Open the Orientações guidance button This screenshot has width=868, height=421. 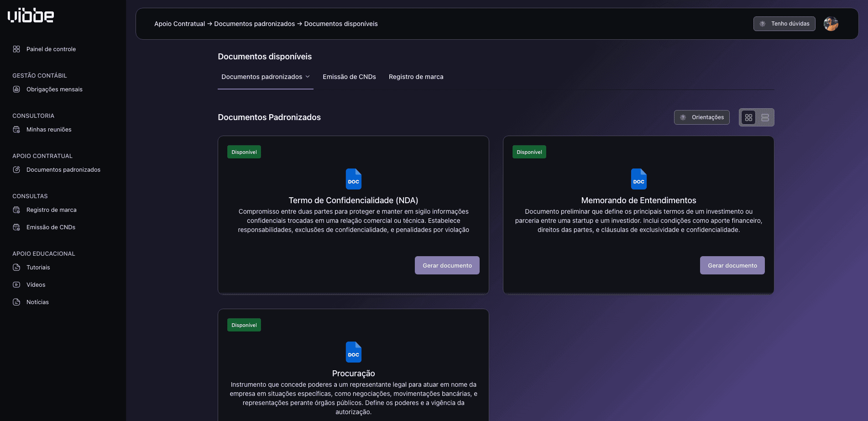(x=701, y=117)
